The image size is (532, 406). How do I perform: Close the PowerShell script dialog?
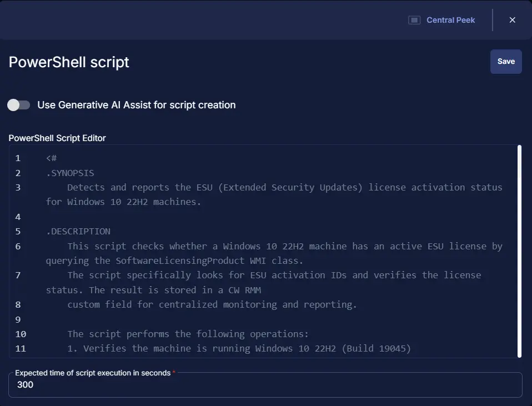(x=512, y=20)
